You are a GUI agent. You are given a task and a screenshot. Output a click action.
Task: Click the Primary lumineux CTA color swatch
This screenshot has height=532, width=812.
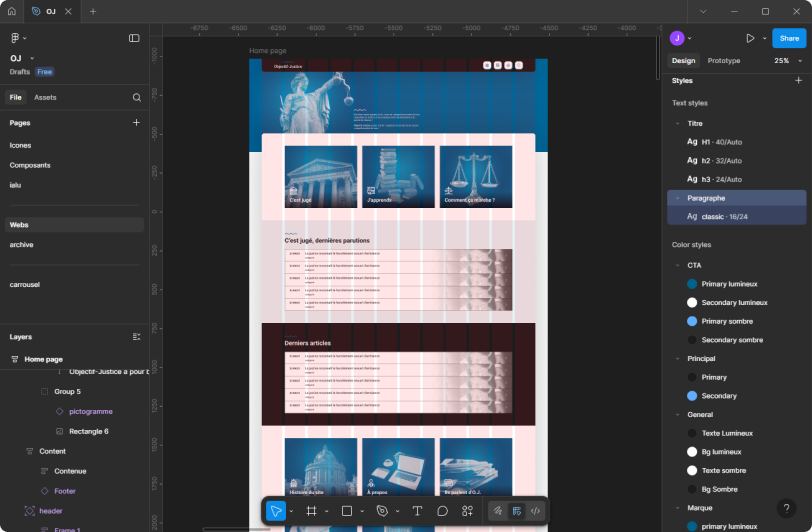click(692, 284)
